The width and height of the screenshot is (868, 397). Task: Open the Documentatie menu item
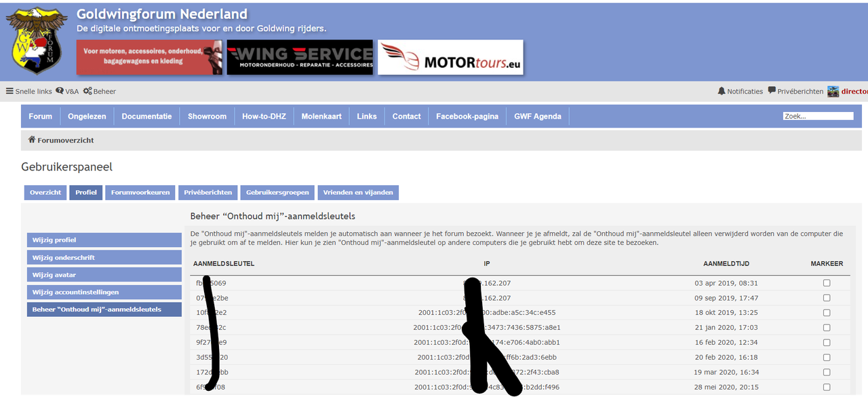click(146, 116)
